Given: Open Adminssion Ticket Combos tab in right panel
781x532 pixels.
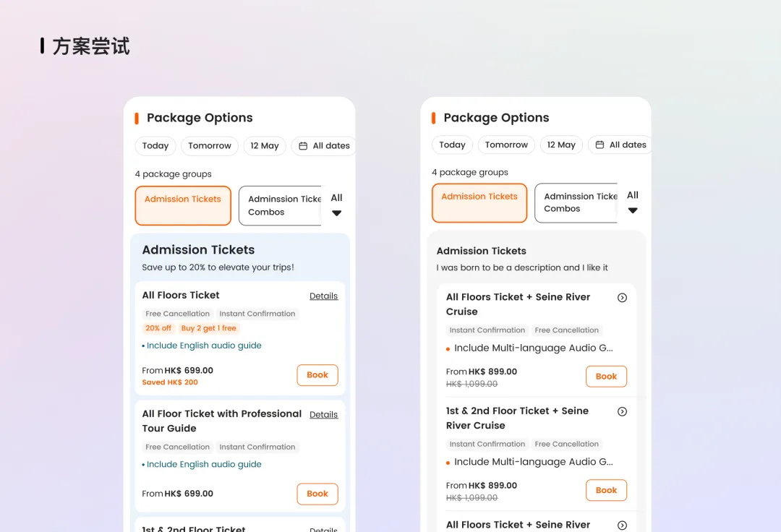Looking at the screenshot, I should (x=576, y=203).
